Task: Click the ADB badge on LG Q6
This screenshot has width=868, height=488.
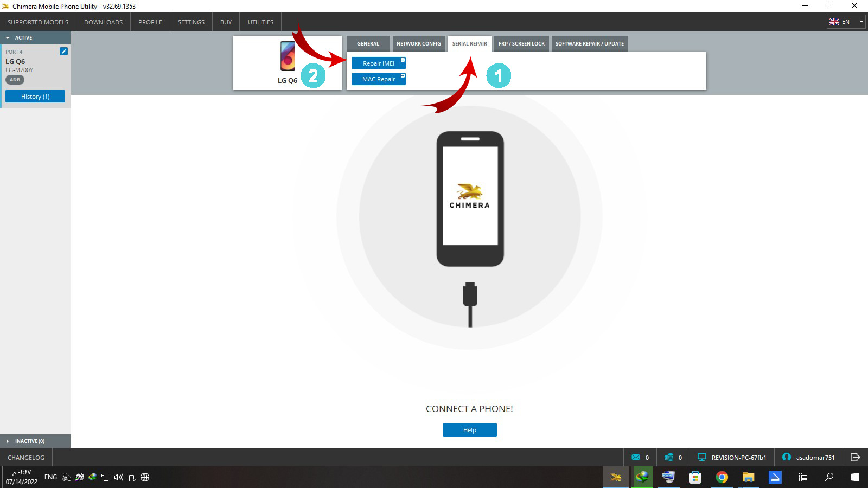Action: pyautogui.click(x=15, y=80)
